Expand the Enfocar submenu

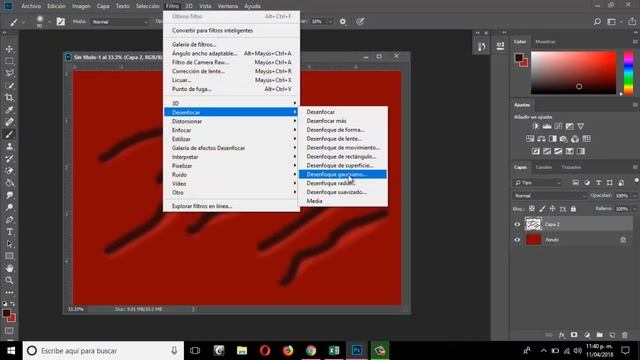(231, 130)
